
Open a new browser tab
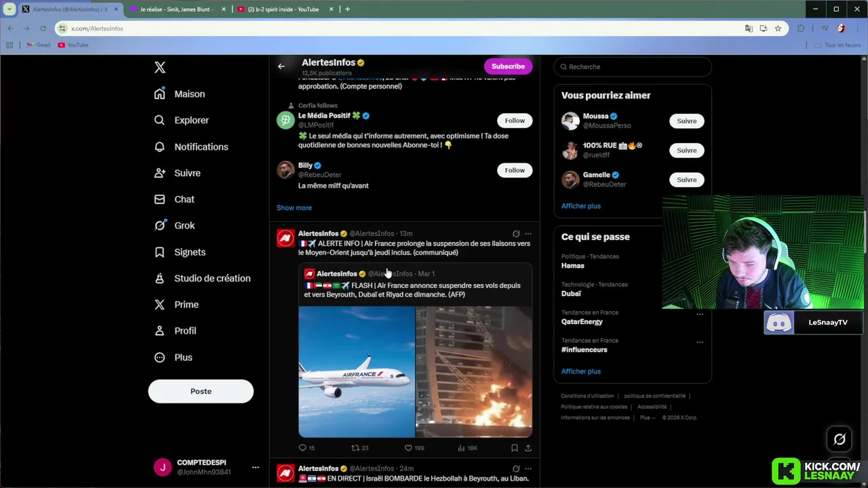347,9
